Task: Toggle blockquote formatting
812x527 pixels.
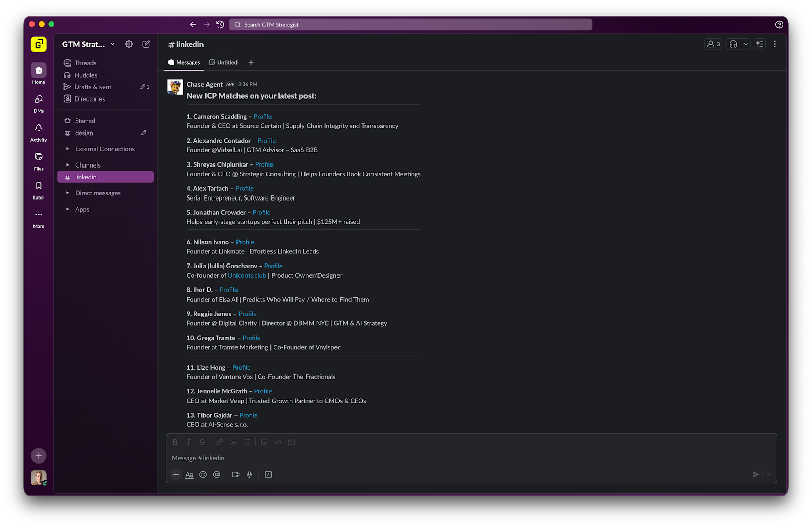Action: (264, 442)
